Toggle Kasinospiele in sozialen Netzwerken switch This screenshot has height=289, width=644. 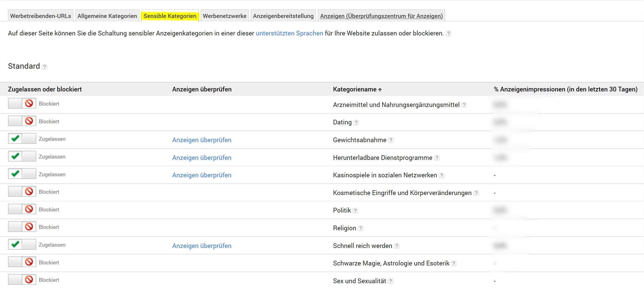pyautogui.click(x=22, y=174)
